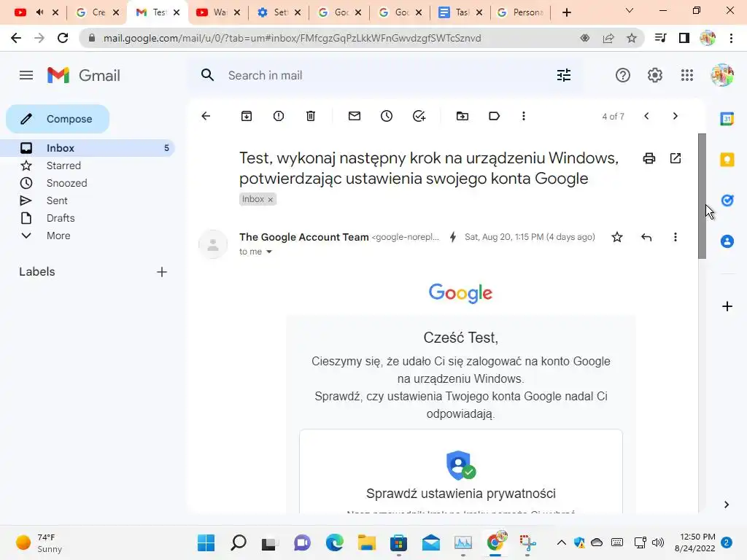Viewport: 747px width, 560px height.
Task: Star this message from Google Account Team
Action: click(x=617, y=237)
